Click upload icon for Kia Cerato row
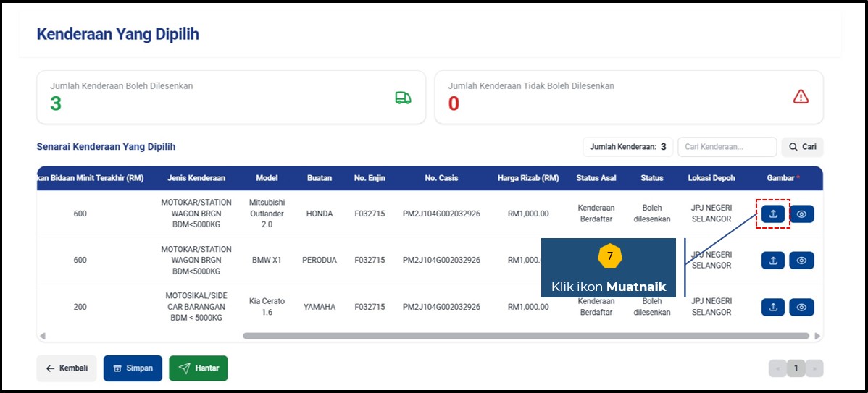Viewport: 868px width, 393px height. click(773, 307)
